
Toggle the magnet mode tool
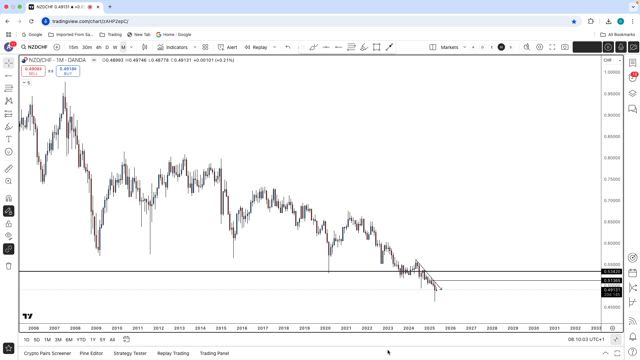click(9, 198)
